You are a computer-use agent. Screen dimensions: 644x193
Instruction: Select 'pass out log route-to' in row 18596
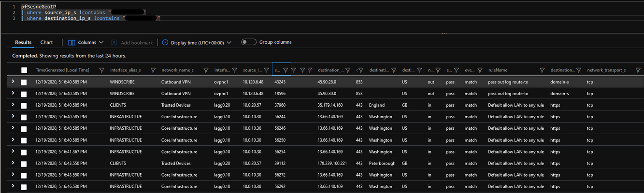coord(508,94)
